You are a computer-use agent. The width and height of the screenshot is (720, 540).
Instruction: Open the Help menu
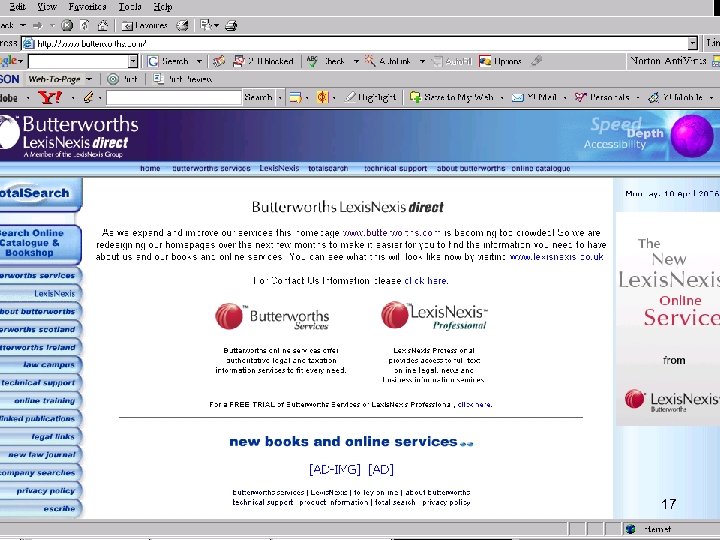[163, 7]
